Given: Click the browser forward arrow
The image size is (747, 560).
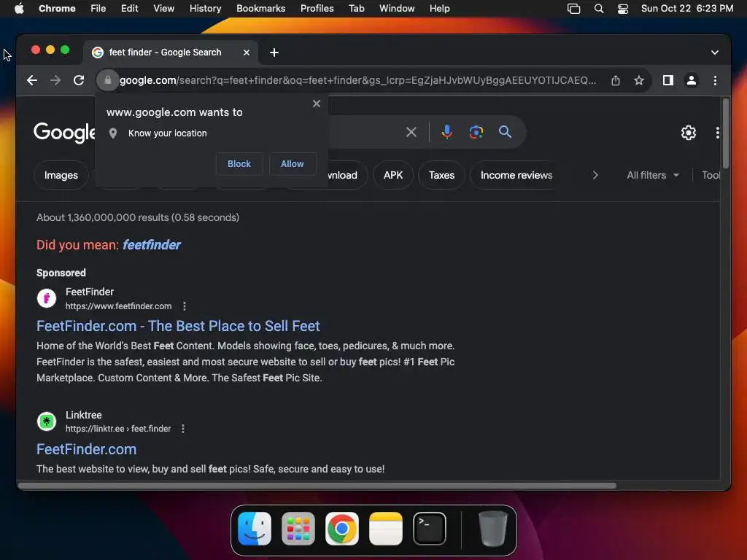Looking at the screenshot, I should point(55,80).
